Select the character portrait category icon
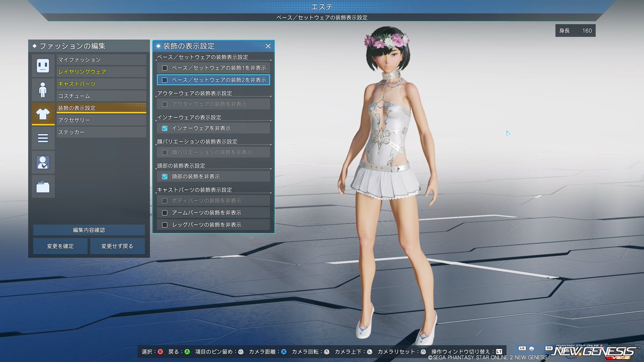The height and width of the screenshot is (362, 644). click(43, 162)
